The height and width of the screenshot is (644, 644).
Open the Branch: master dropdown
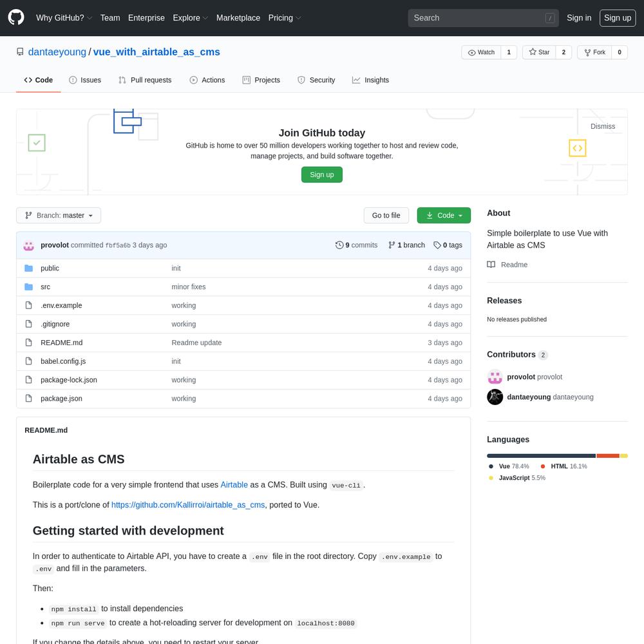(59, 215)
